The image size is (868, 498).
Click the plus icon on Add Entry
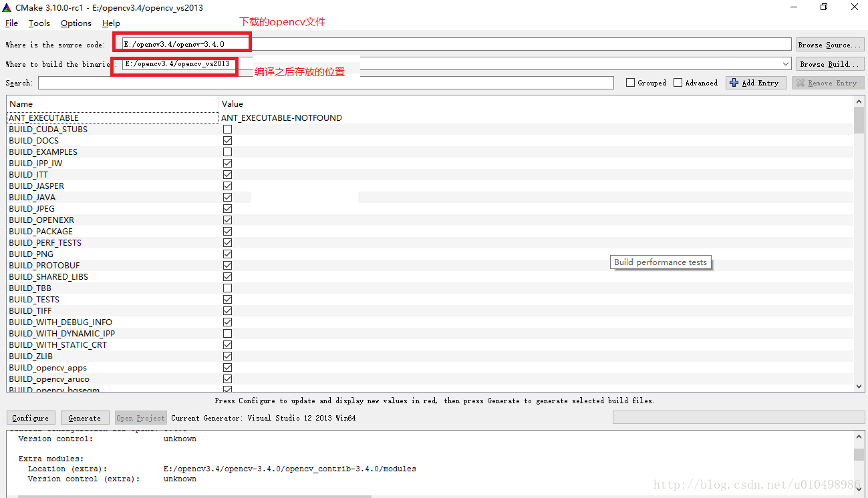(x=734, y=83)
